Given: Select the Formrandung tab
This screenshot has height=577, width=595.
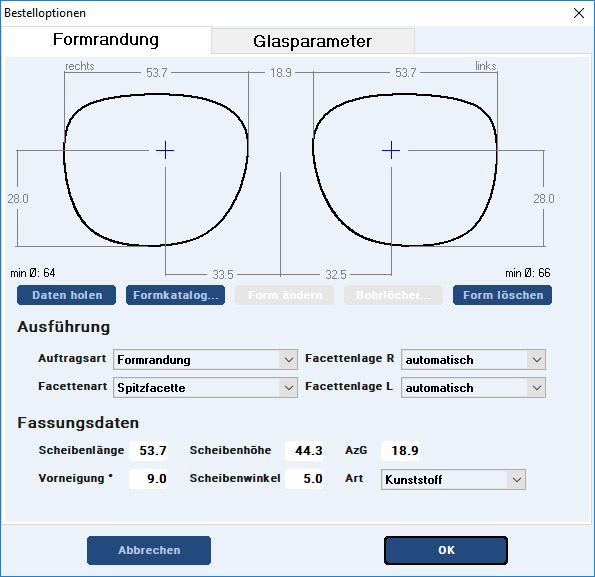Looking at the screenshot, I should (x=106, y=39).
